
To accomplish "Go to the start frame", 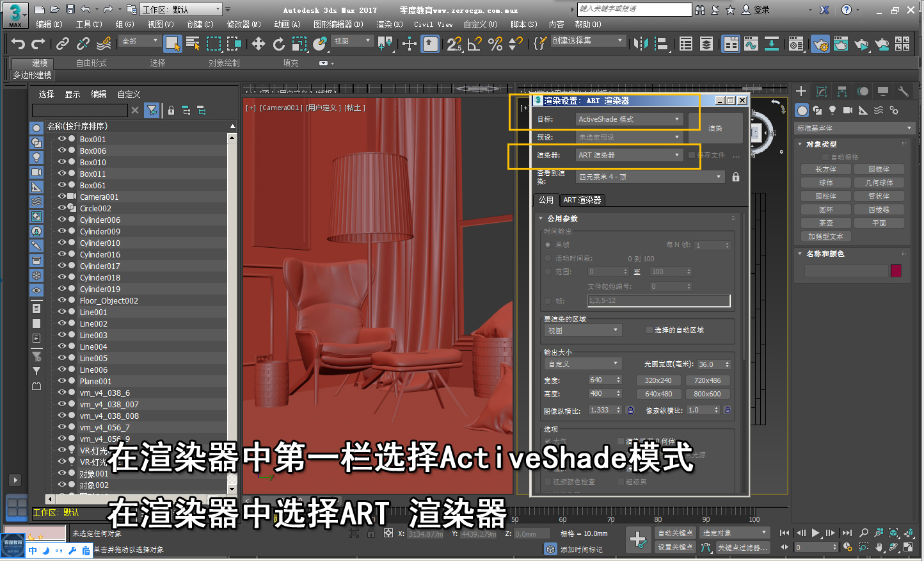I will pyautogui.click(x=785, y=533).
